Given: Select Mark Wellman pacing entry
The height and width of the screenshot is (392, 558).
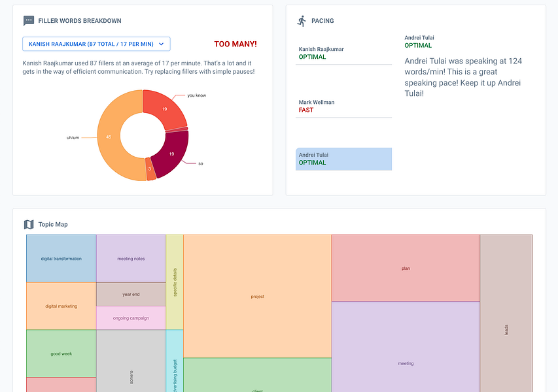Looking at the screenshot, I should [344, 106].
